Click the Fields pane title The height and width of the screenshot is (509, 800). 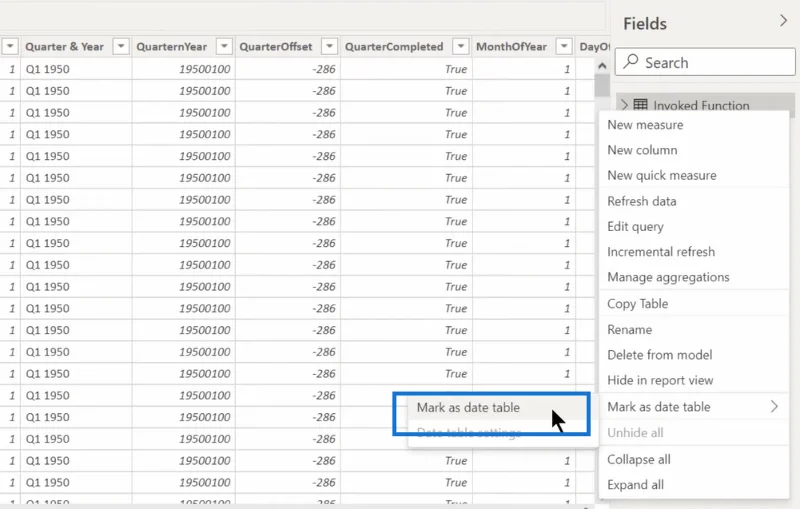[645, 23]
